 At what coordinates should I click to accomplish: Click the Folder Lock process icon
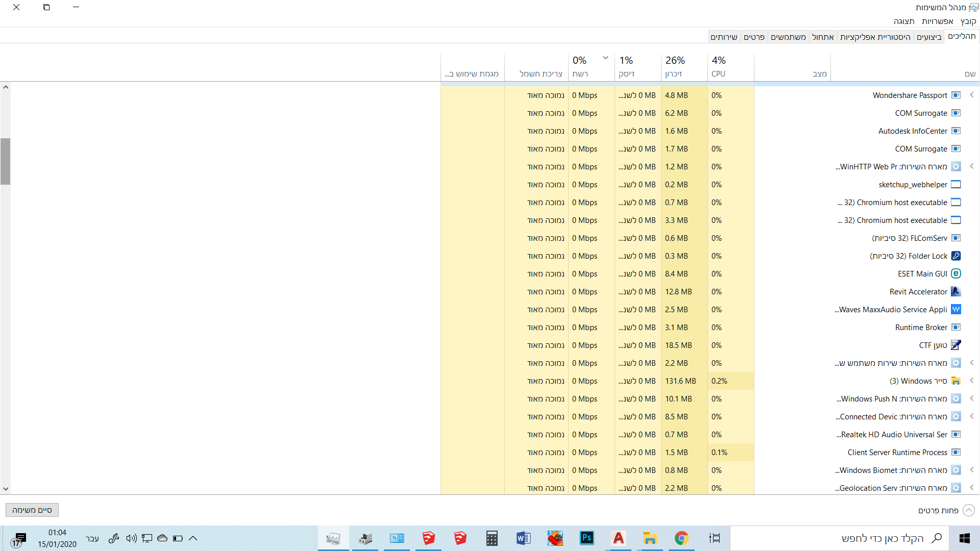(x=956, y=256)
